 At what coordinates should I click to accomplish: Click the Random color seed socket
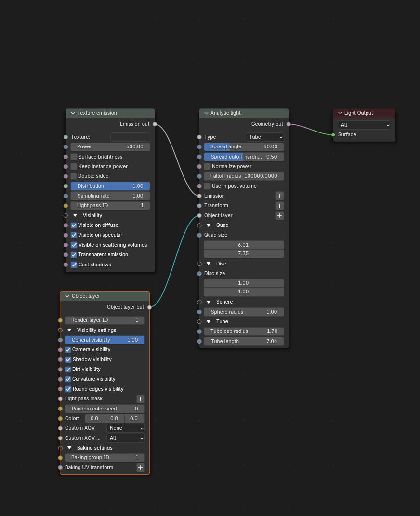click(60, 409)
